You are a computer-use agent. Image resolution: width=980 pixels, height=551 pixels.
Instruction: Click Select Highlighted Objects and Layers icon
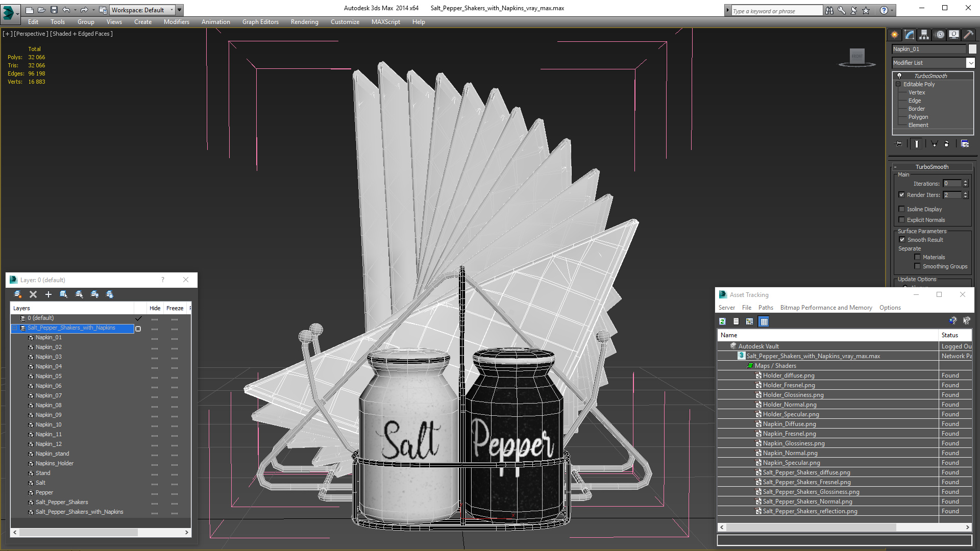[x=64, y=294]
